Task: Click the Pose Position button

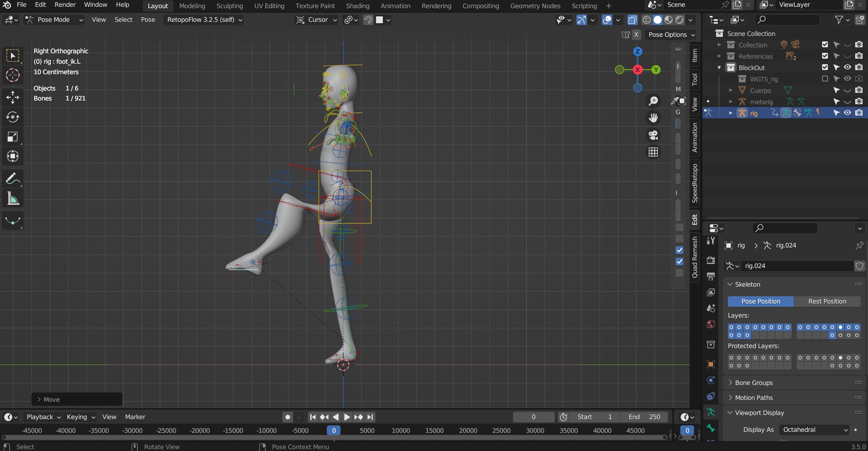Action: coord(761,301)
